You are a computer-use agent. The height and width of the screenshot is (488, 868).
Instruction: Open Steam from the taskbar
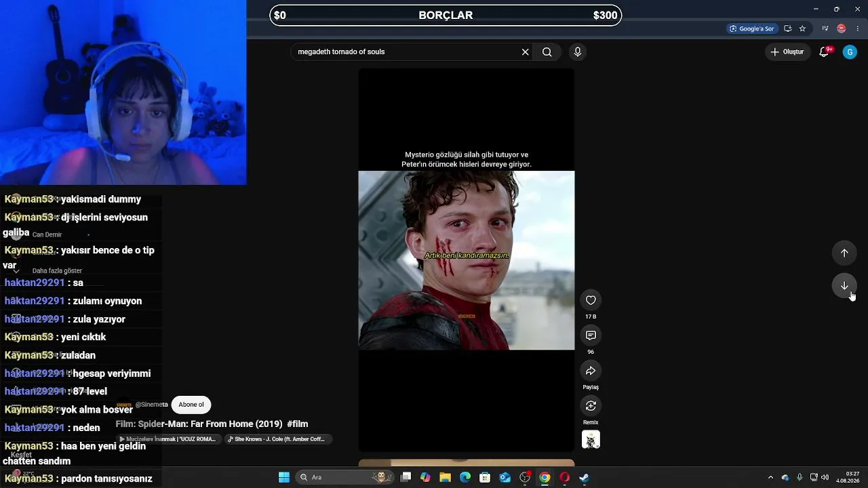coord(584,477)
